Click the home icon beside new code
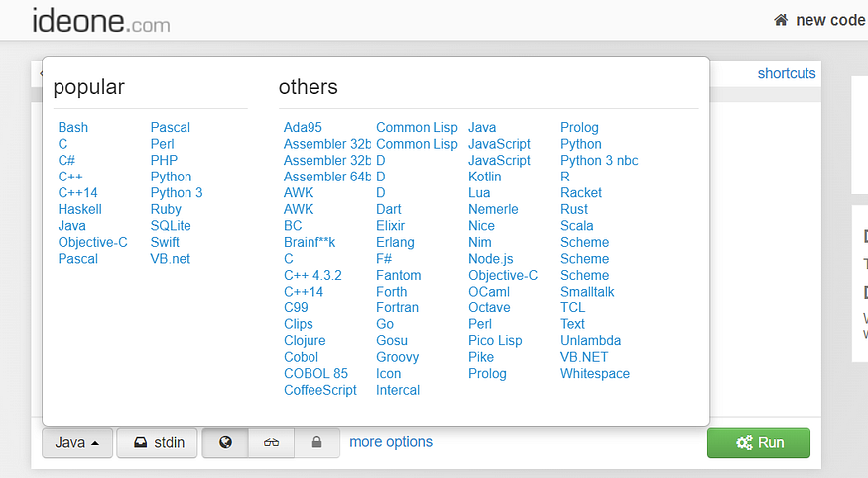The image size is (868, 478). tap(781, 21)
